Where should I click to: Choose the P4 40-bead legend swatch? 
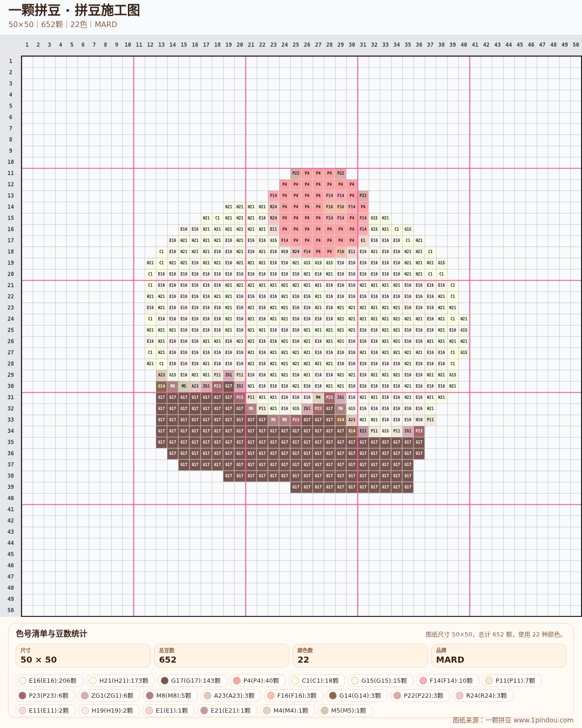coord(258,680)
